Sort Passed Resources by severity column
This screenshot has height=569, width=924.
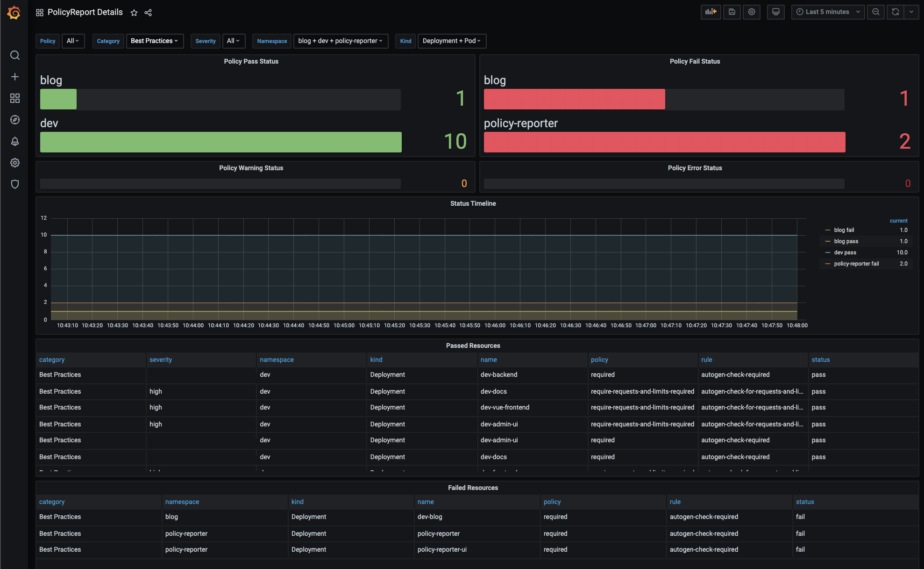161,360
